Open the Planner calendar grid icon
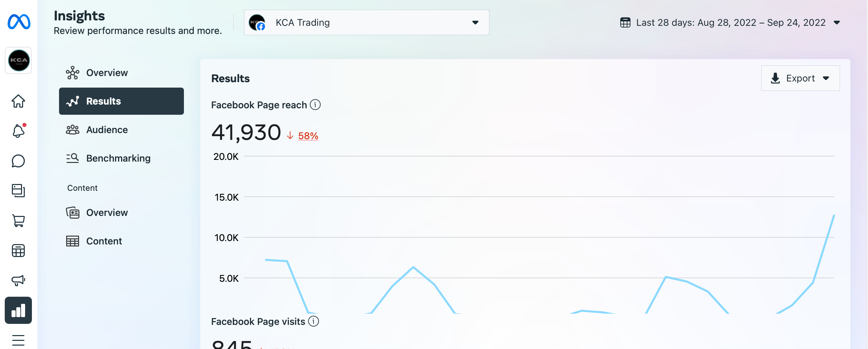Image resolution: width=868 pixels, height=349 pixels. click(x=18, y=251)
